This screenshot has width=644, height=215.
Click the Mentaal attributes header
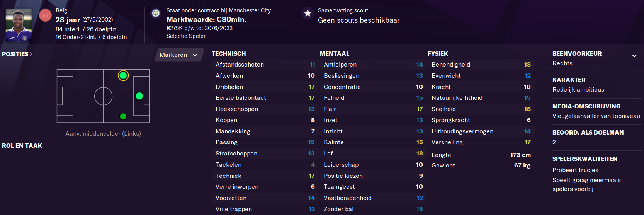click(x=335, y=54)
